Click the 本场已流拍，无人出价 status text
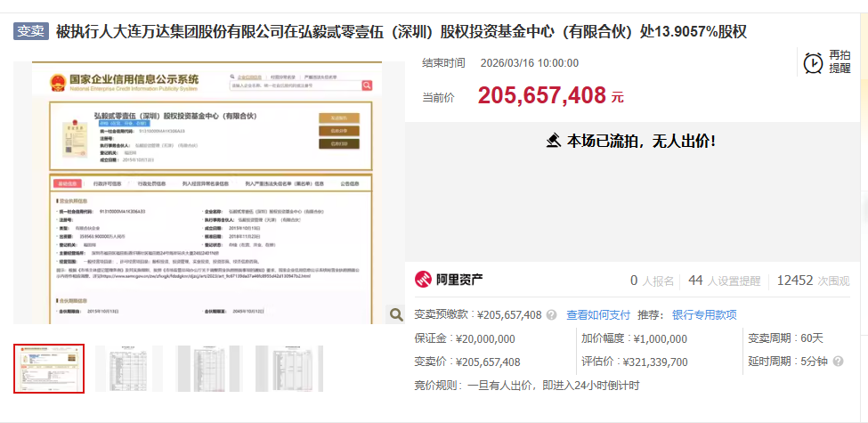The height and width of the screenshot is (423, 868). click(641, 142)
